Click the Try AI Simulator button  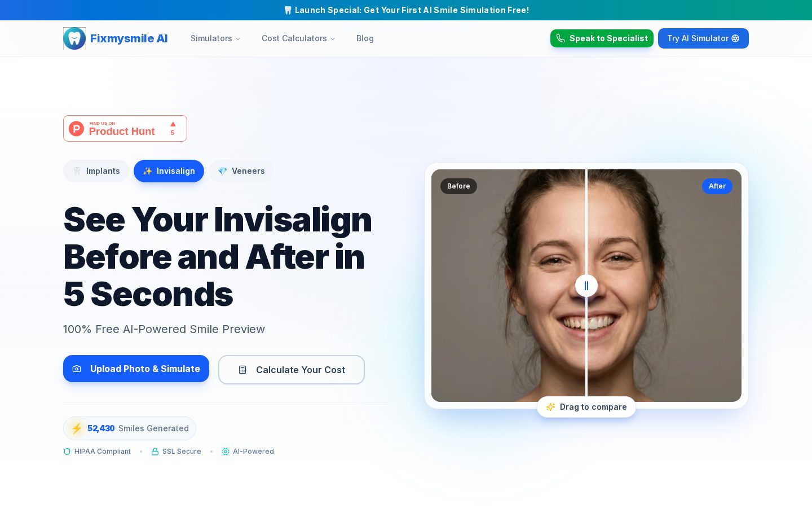point(703,38)
